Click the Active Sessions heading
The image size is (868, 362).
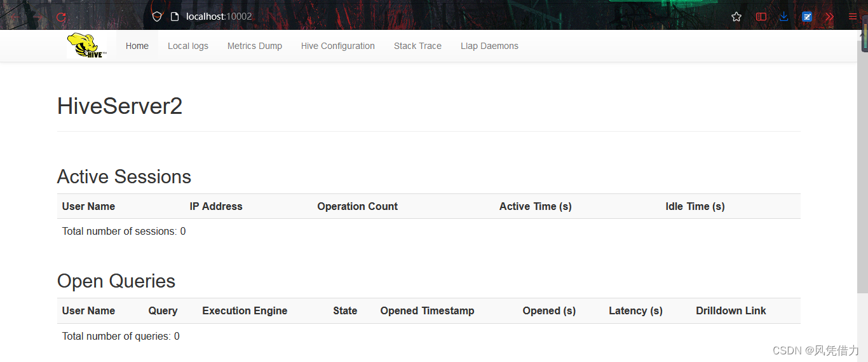[x=124, y=176]
